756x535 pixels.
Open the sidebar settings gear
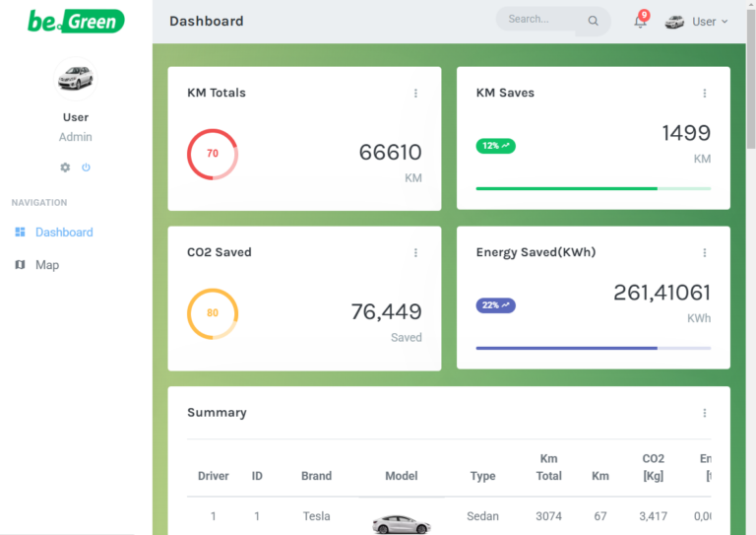click(x=65, y=167)
